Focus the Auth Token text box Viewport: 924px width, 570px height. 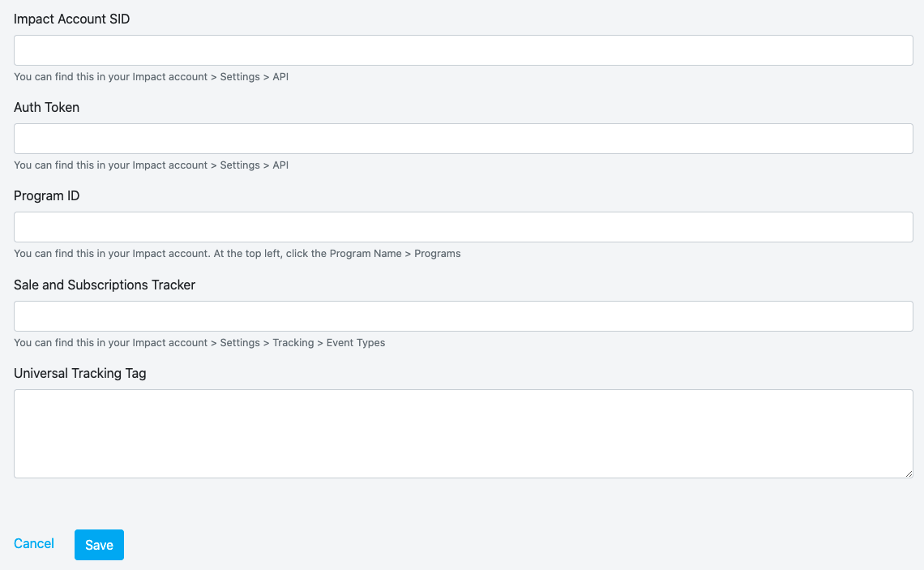click(x=463, y=139)
